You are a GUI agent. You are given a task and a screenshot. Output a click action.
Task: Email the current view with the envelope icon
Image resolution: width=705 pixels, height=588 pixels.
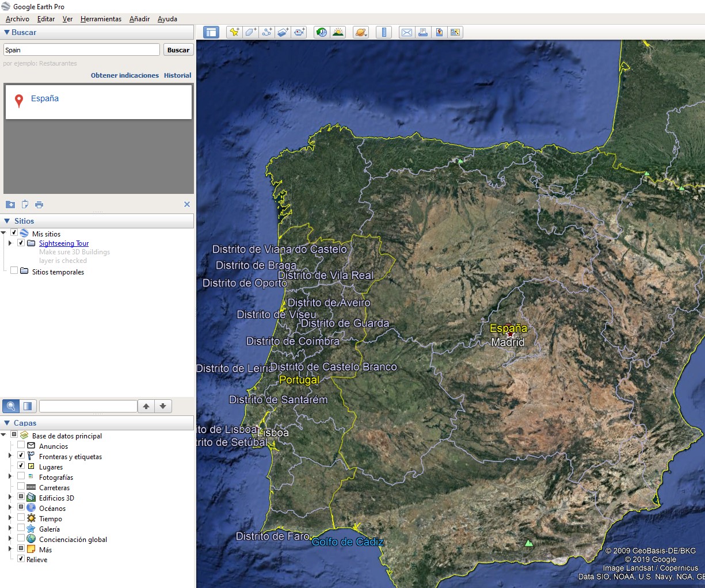pyautogui.click(x=407, y=32)
